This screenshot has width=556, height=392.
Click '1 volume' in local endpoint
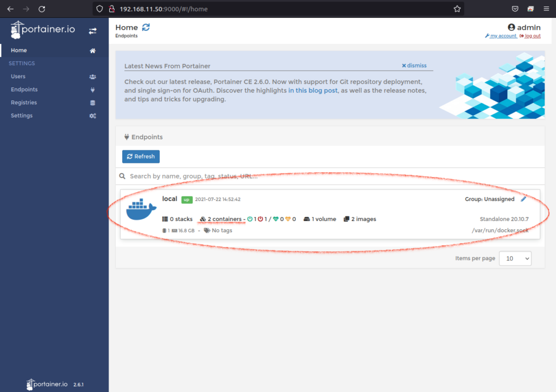320,219
